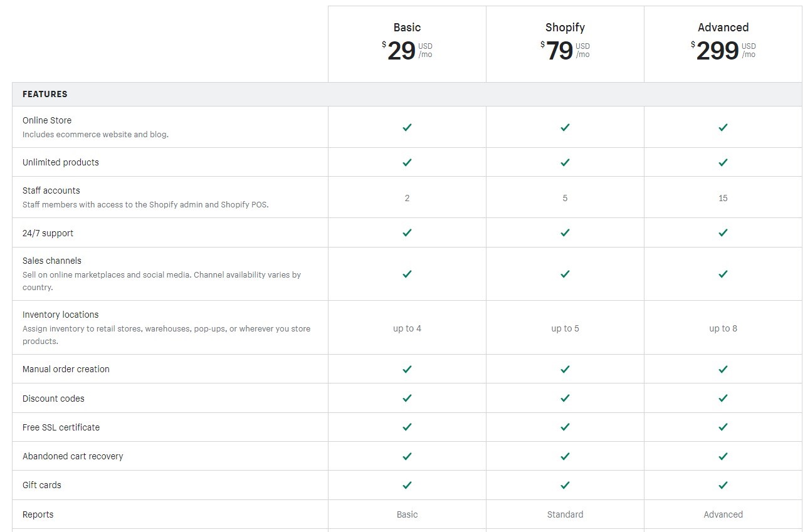This screenshot has width=810, height=532.
Task: Click the Discount codes feature label
Action: 53,399
